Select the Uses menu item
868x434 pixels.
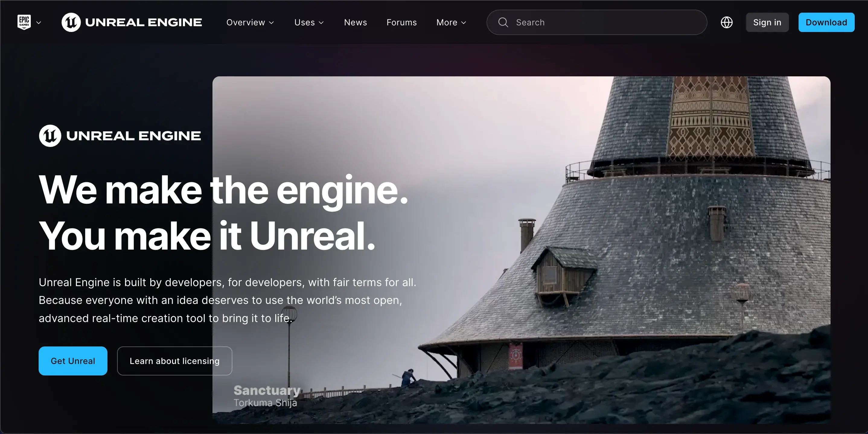304,22
